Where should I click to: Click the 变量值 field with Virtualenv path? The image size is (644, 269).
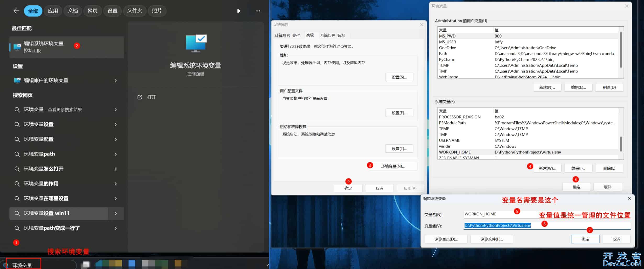(x=547, y=226)
